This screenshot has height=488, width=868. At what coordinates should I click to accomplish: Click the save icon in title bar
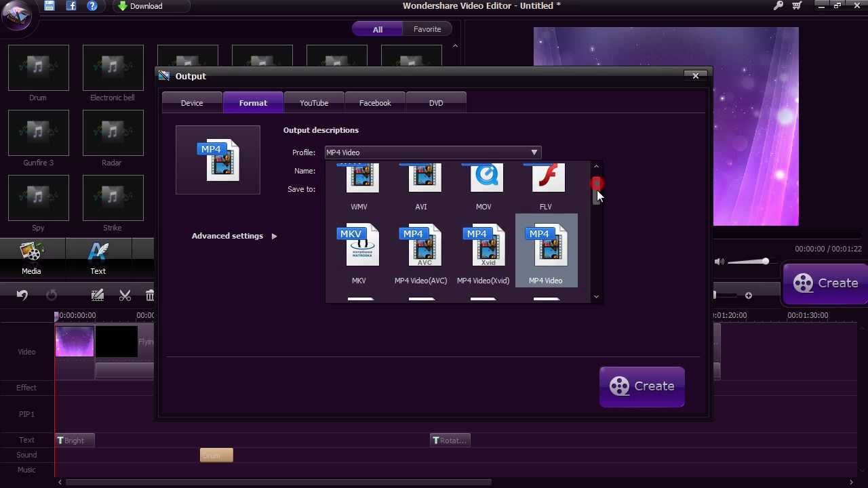click(x=50, y=6)
